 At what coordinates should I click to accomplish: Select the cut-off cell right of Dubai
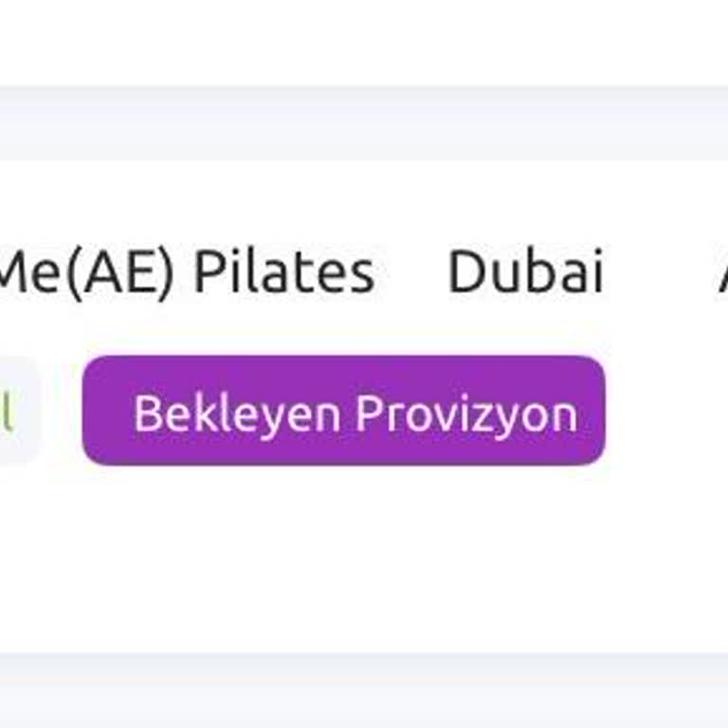[722, 271]
